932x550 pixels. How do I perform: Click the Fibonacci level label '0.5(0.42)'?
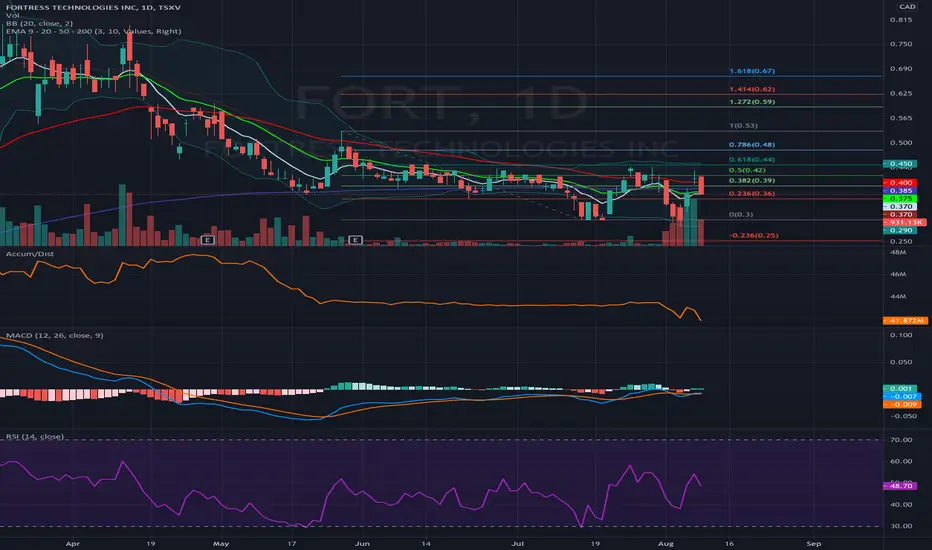click(747, 170)
